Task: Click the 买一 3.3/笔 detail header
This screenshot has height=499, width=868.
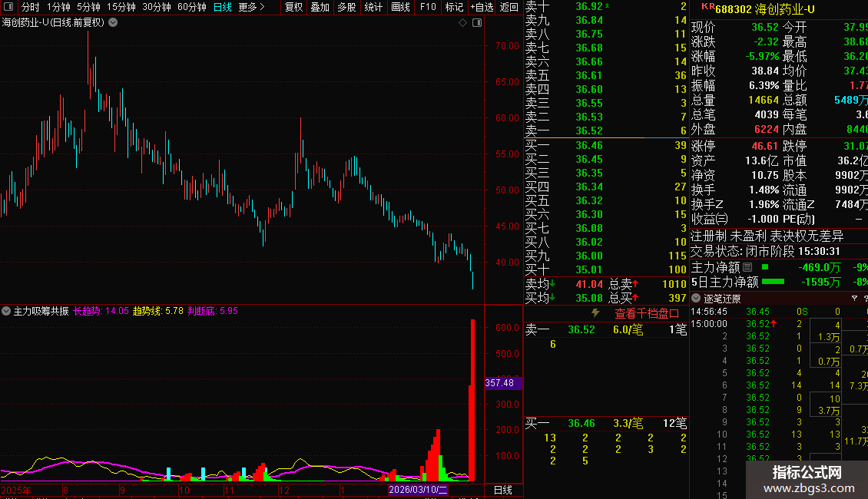Action: coord(606,423)
